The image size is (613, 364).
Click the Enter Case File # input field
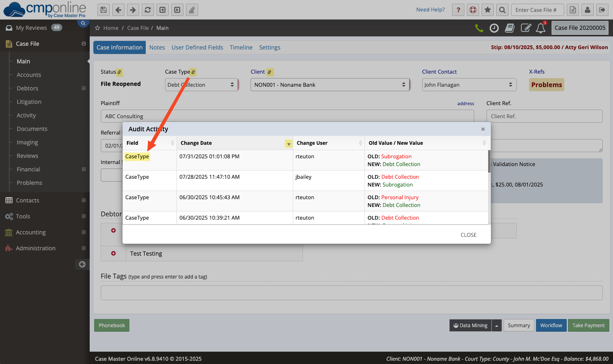(x=537, y=9)
